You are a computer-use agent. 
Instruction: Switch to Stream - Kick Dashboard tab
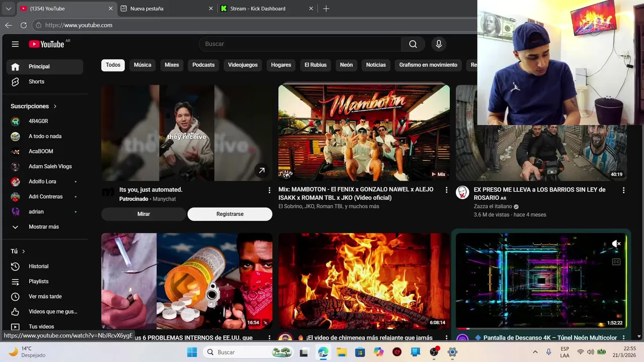point(267,9)
